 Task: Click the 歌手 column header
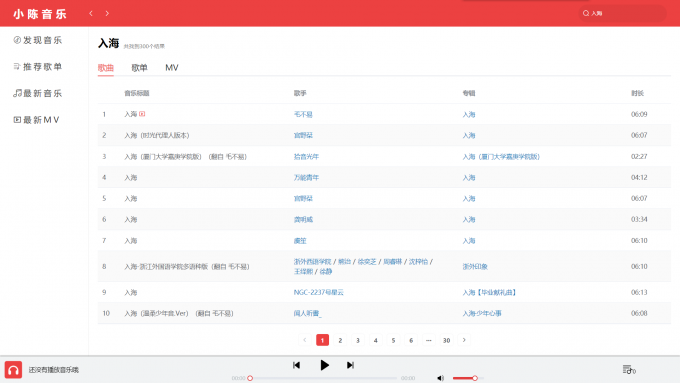[300, 93]
